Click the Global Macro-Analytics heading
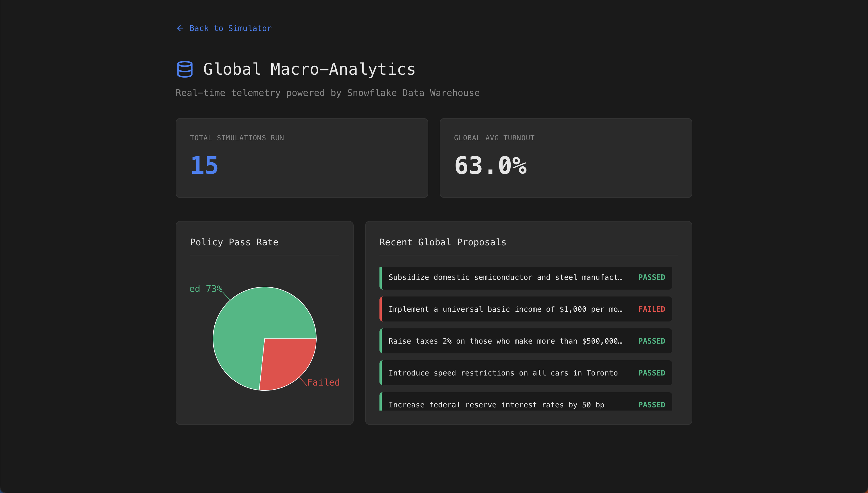The height and width of the screenshot is (493, 868). click(309, 70)
